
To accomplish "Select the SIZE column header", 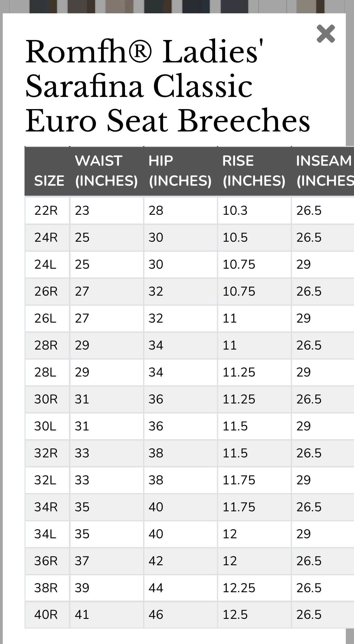I will click(x=49, y=181).
